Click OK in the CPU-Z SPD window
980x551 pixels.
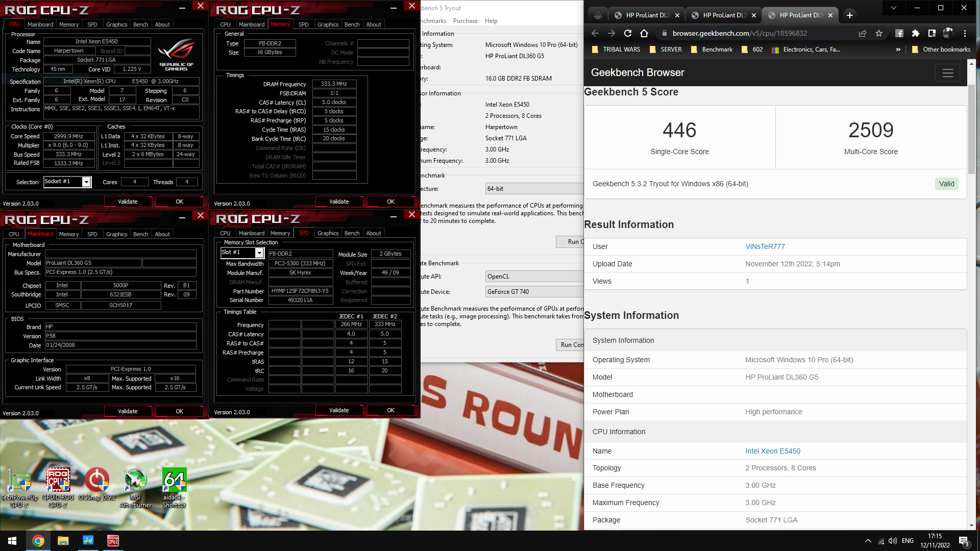390,410
